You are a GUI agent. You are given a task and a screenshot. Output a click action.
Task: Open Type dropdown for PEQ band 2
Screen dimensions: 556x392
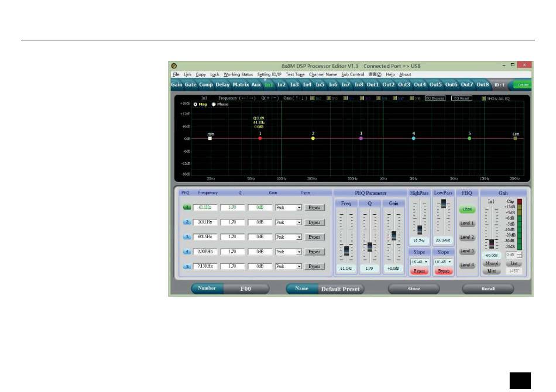pos(299,222)
